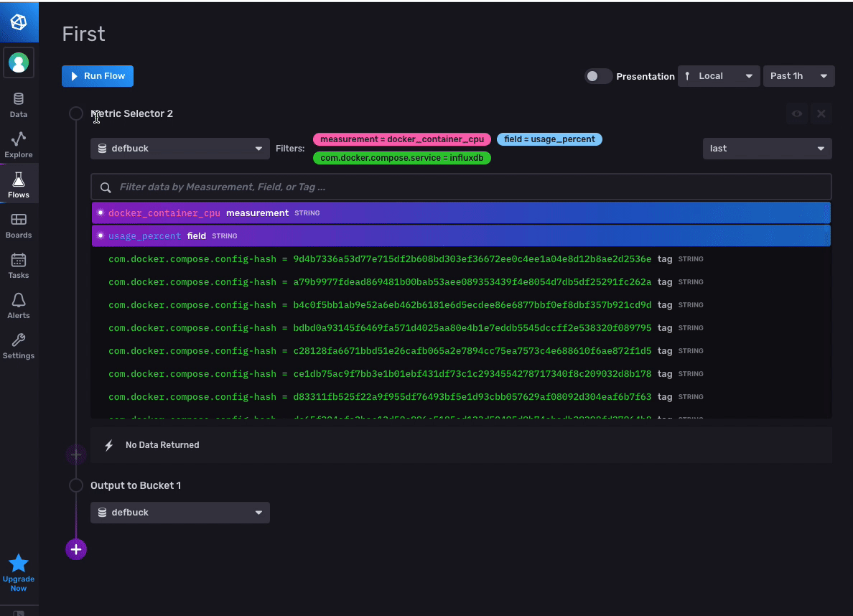Click the lightning icon beside No Data Returned
The image size is (853, 616).
(x=108, y=445)
